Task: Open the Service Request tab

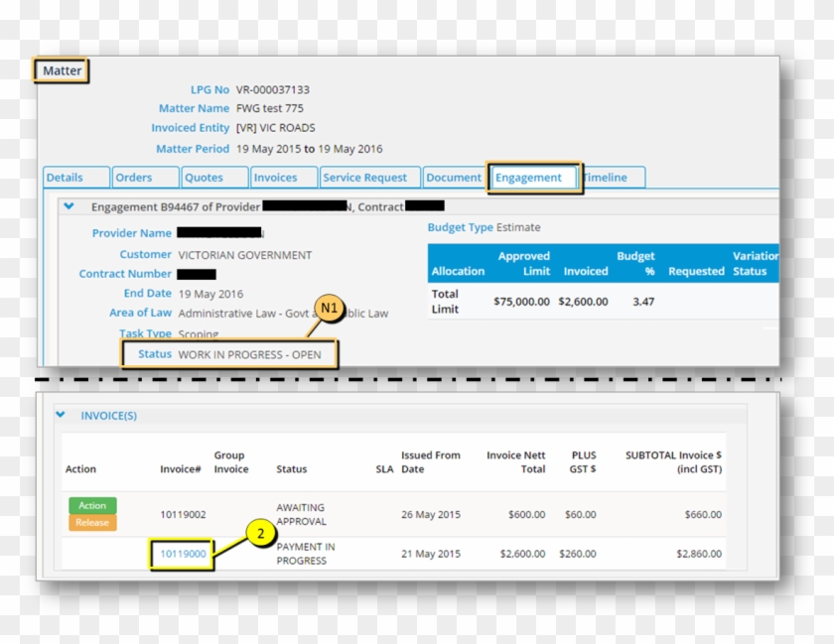Action: 368,177
